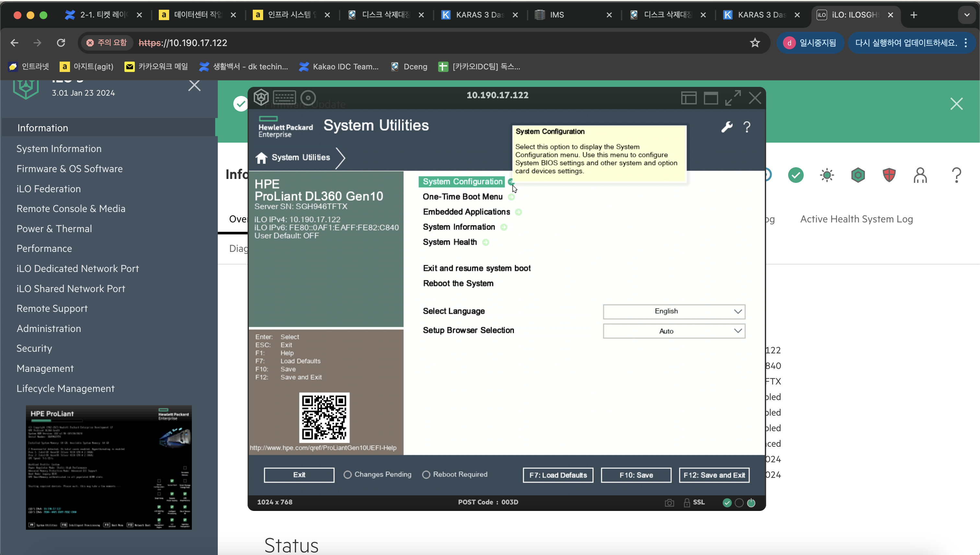Click the green health check status icon in console
Viewport: 980px width, 555px height.
coord(727,503)
